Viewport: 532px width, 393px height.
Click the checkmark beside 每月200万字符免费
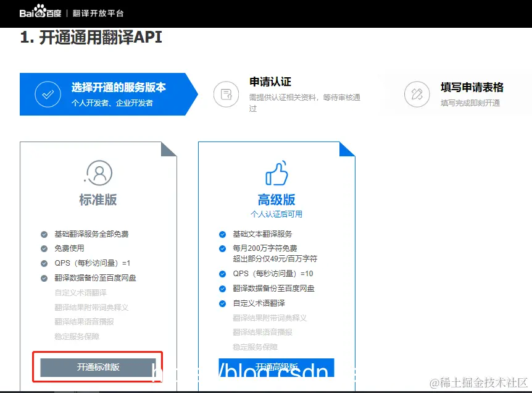tap(222, 250)
